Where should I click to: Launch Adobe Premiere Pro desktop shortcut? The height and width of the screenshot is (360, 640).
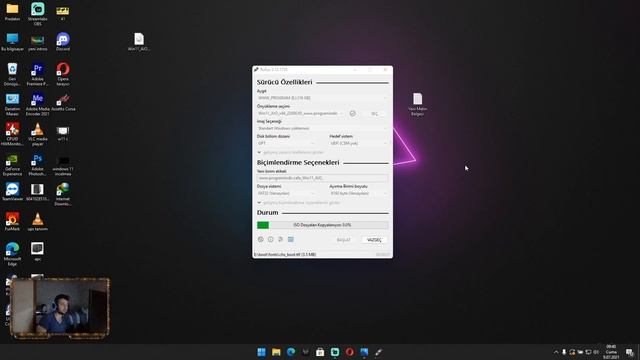coord(38,74)
